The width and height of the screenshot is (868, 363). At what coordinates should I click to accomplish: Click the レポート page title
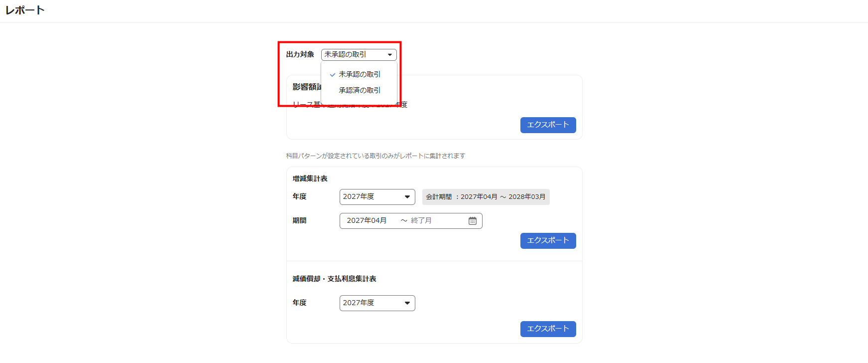point(25,10)
